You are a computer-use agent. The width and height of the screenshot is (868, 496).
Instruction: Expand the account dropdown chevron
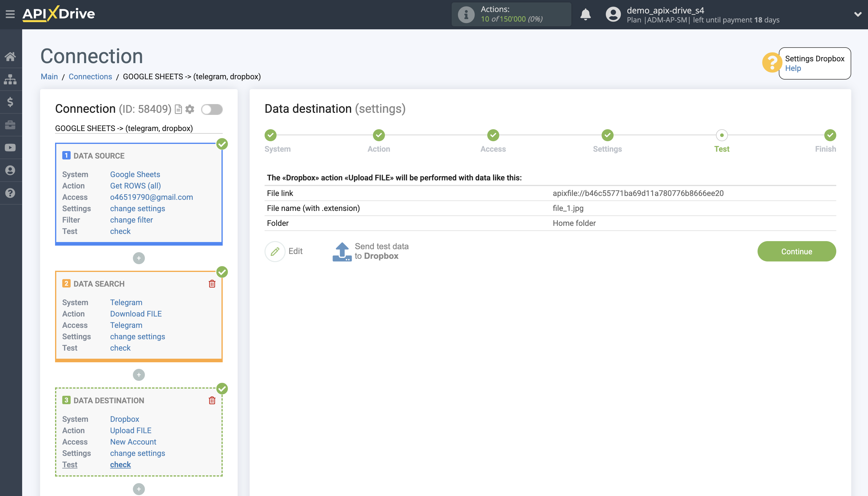pos(858,14)
